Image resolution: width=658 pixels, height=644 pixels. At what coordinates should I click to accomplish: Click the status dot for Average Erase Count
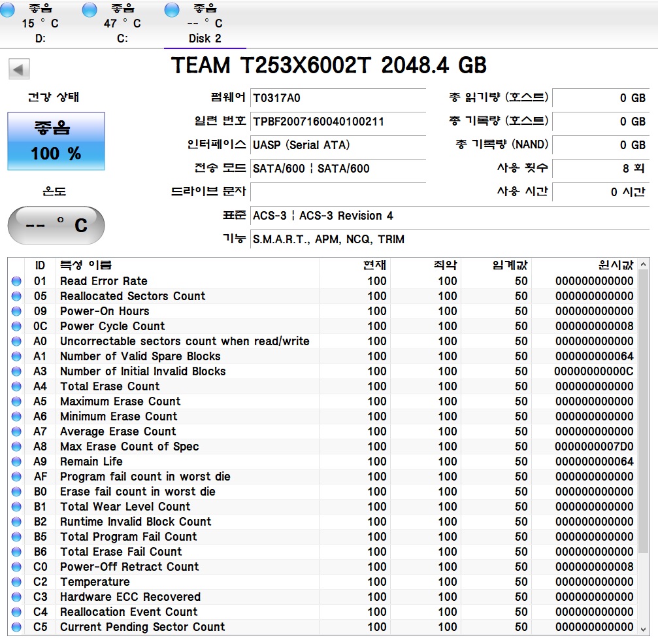[x=16, y=432]
